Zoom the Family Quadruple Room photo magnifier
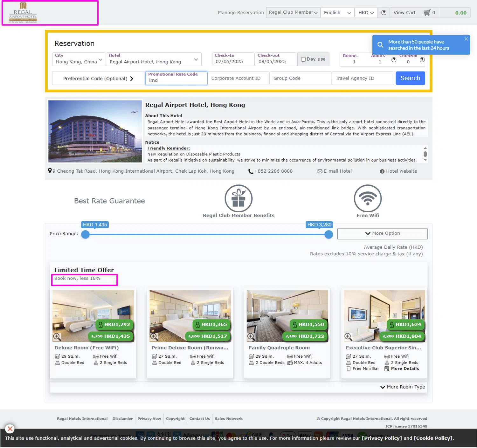This screenshot has height=448, width=477. 251,336
